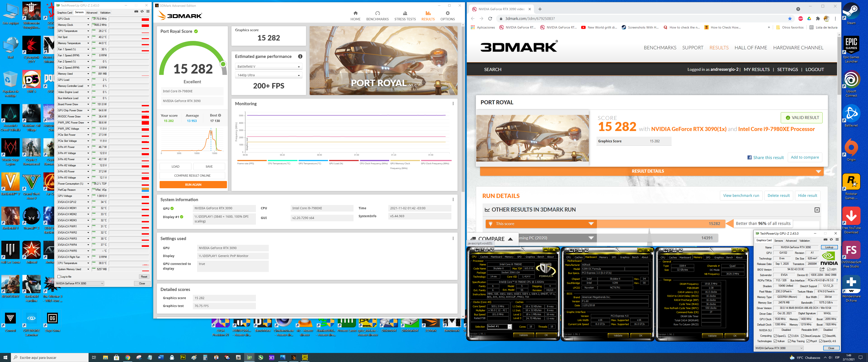Click COMPARE RESULT ONLINE button
This screenshot has width=868, height=362.
coord(192,175)
